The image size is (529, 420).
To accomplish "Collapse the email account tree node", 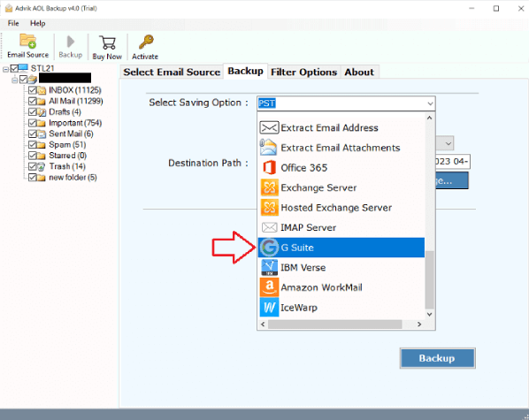I will coord(14,80).
